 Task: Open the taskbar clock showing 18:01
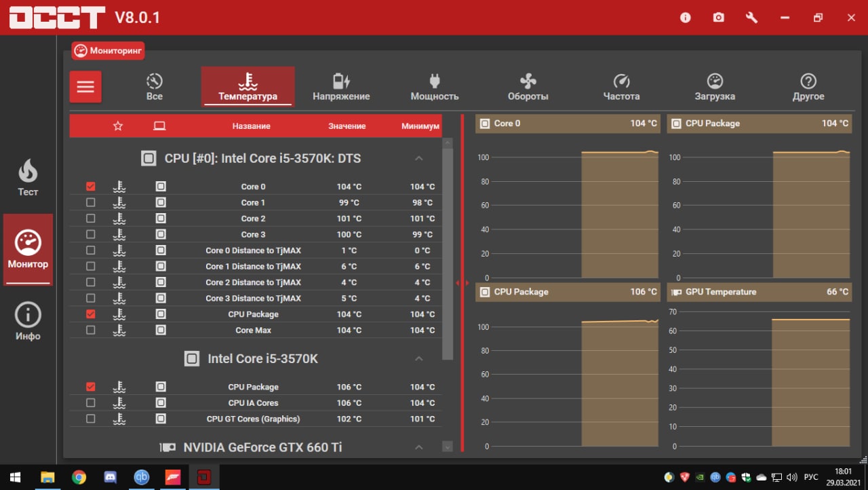click(x=843, y=476)
